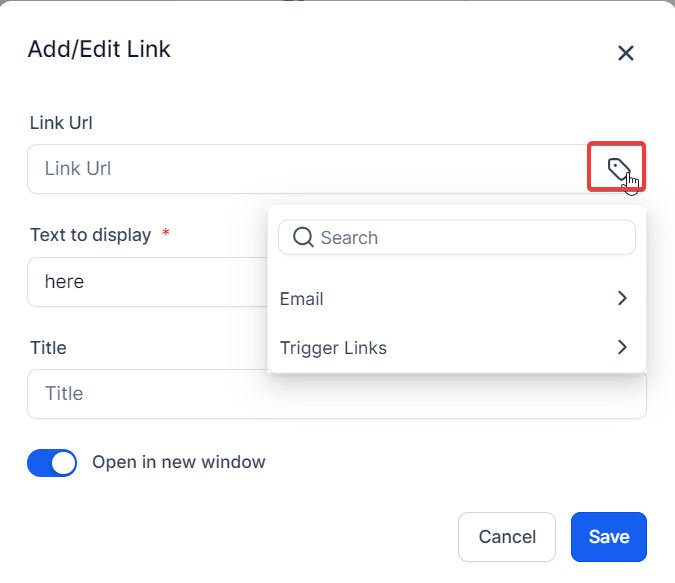Expand the Trigger Links chevron
Screen dimensions: 675x583
(x=622, y=347)
